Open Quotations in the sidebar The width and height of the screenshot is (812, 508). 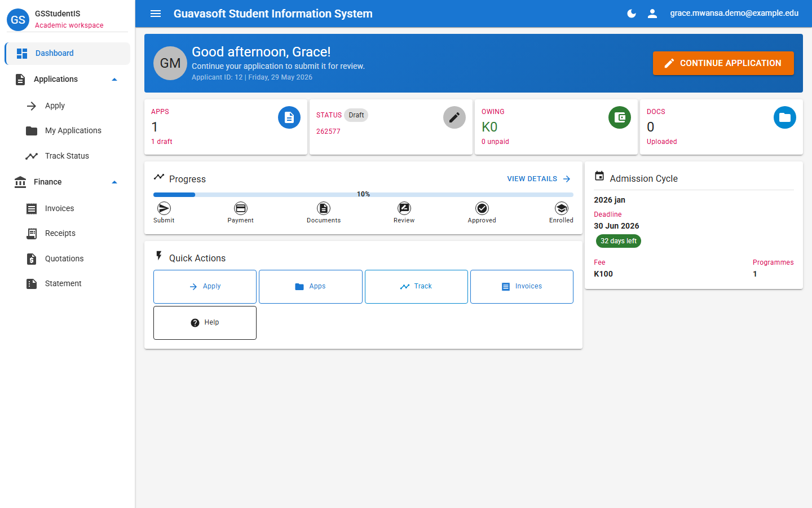68,259
